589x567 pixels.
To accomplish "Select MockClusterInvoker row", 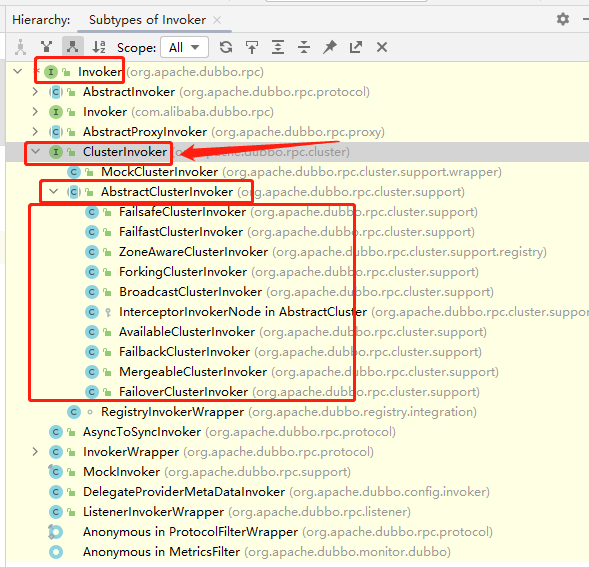I will 297,172.
